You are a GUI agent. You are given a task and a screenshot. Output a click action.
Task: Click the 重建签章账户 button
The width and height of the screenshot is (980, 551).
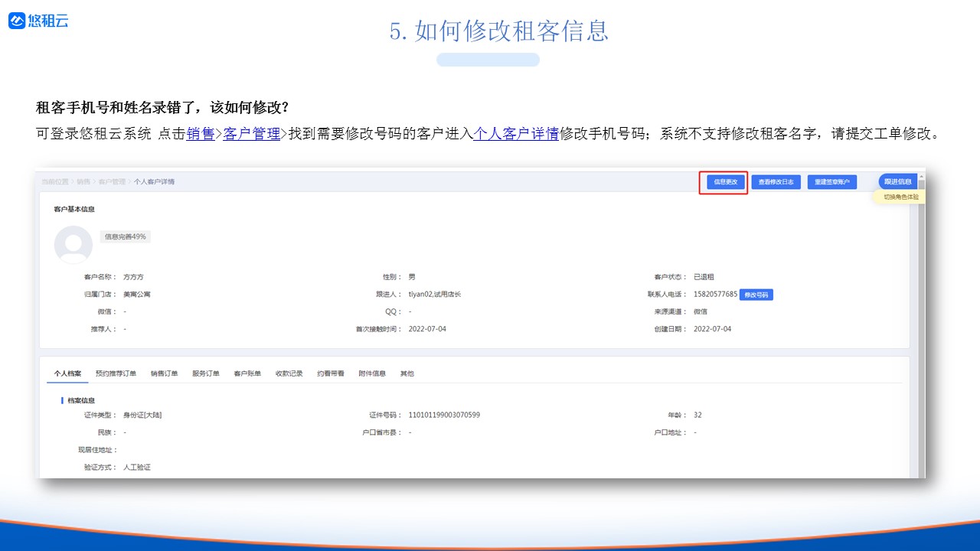(x=831, y=182)
